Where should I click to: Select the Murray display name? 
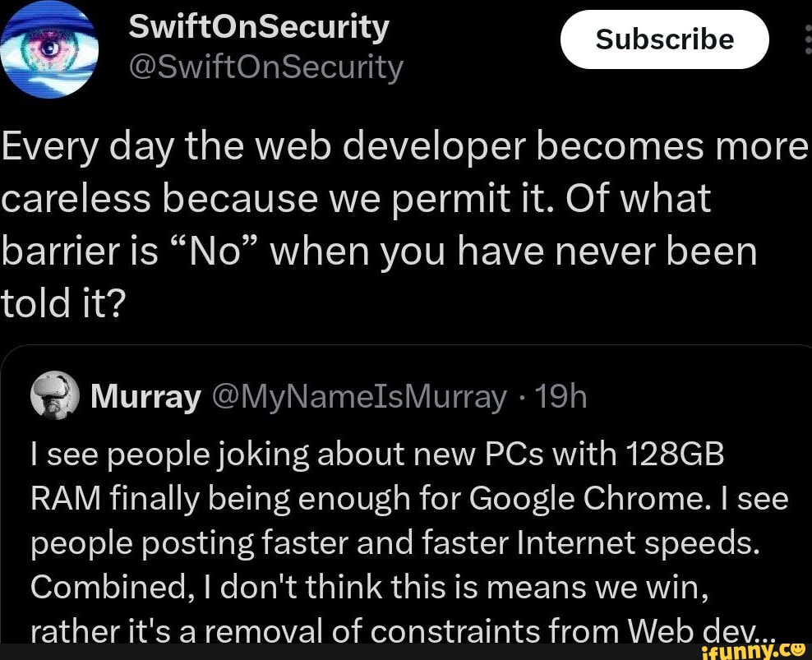coord(145,398)
